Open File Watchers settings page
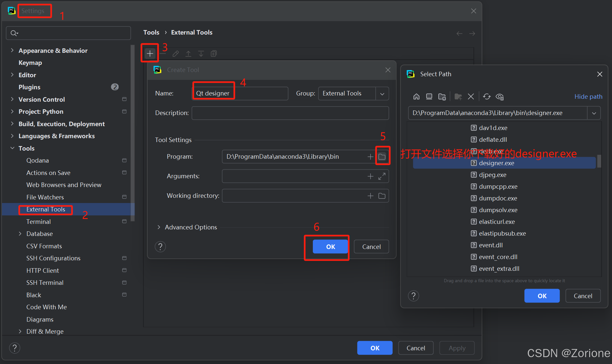This screenshot has width=612, height=364. (x=45, y=197)
